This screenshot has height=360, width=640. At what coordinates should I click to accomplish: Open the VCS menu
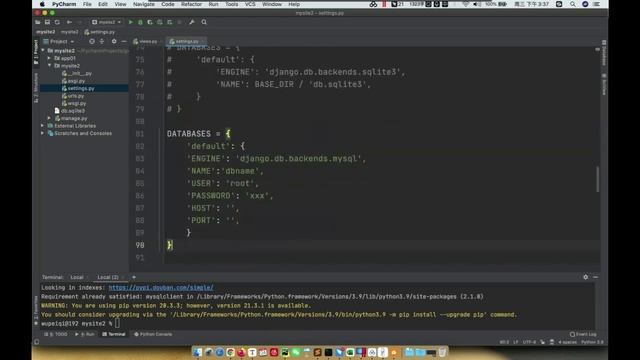pos(250,4)
